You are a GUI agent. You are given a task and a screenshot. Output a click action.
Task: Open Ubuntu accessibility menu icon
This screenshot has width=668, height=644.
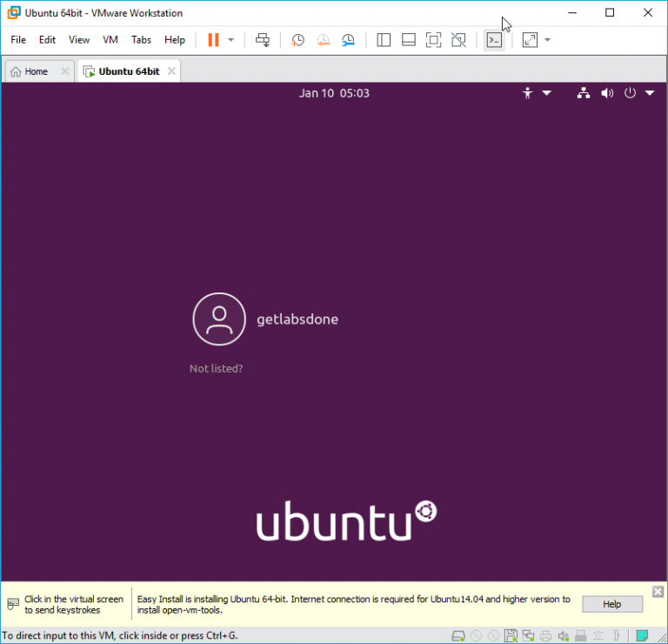(x=527, y=93)
